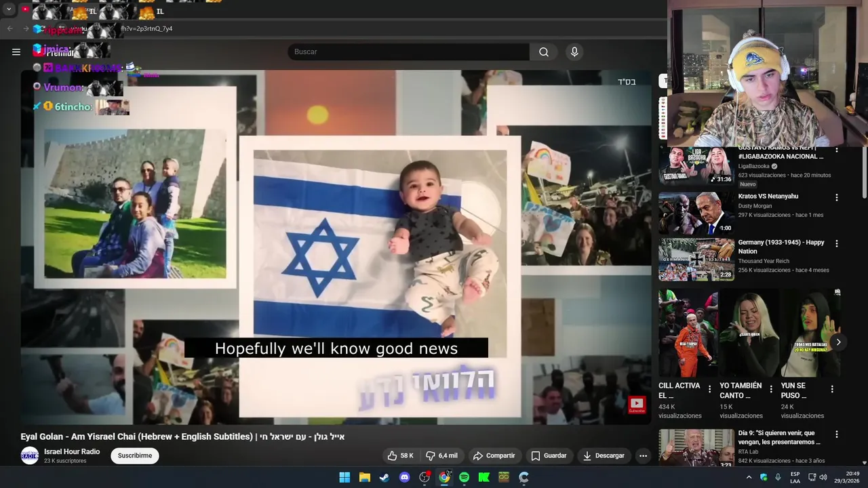Open options menu for CILL ACTIVA short

(709, 389)
